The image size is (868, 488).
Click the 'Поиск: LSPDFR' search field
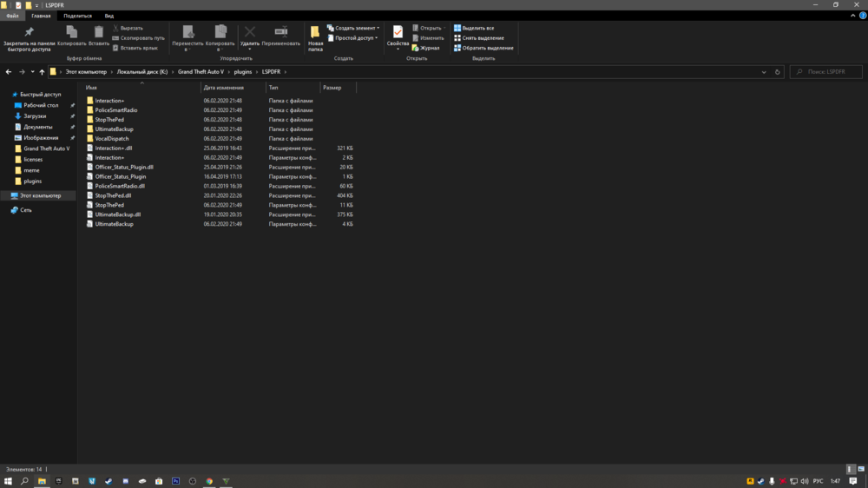coord(826,71)
